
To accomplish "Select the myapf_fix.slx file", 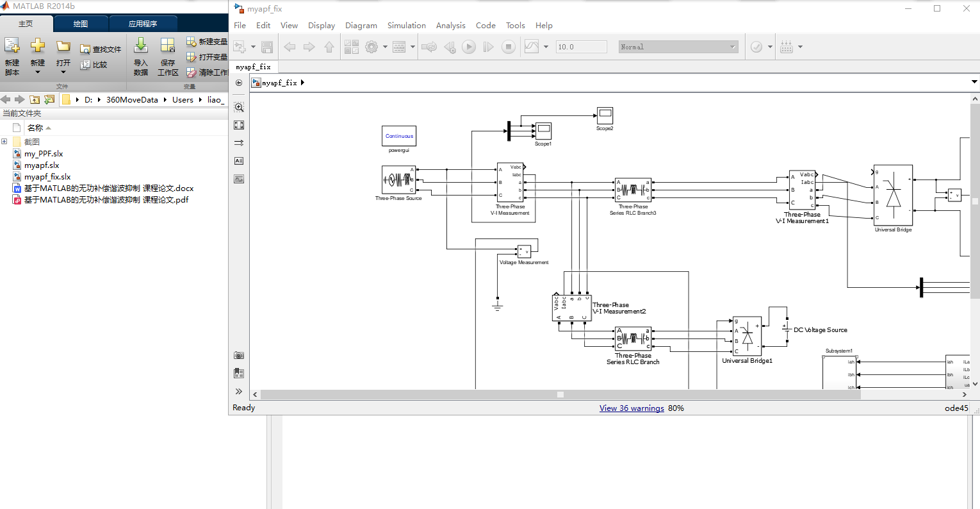I will coord(47,177).
